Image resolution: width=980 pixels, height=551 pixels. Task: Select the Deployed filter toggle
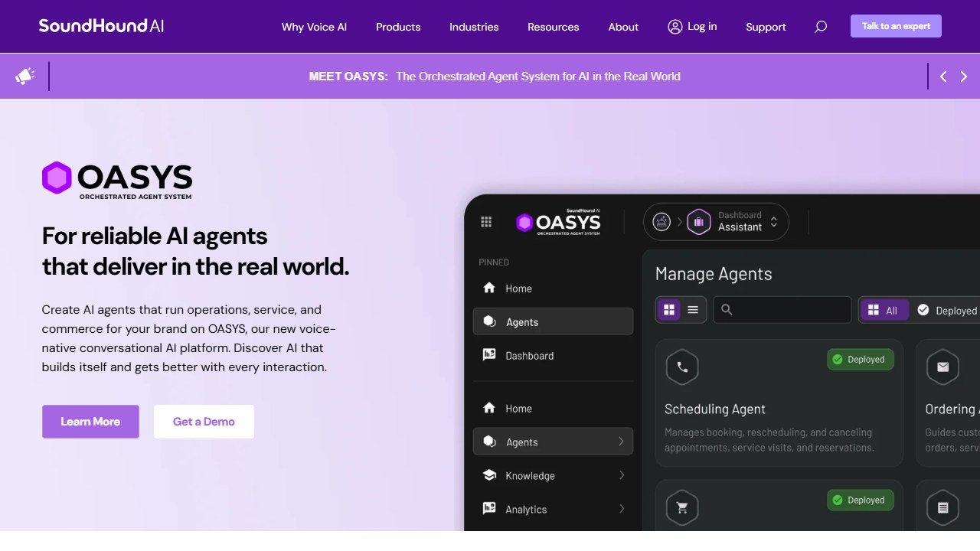pyautogui.click(x=947, y=310)
